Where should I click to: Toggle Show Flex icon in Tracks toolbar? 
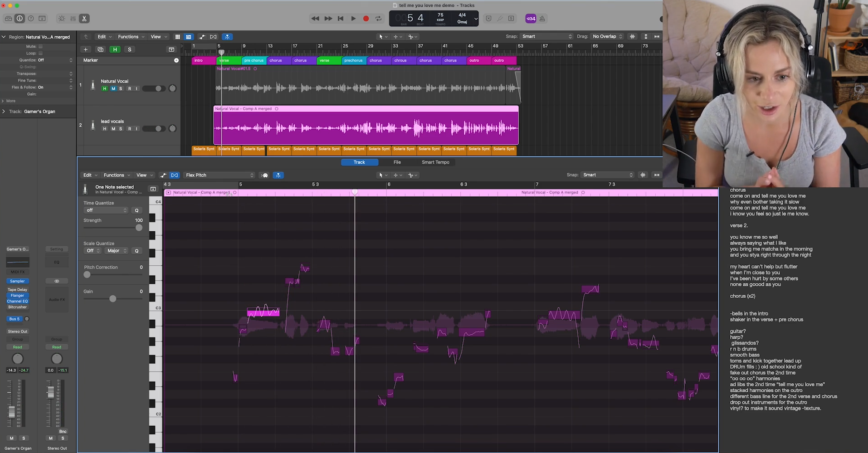(x=213, y=37)
